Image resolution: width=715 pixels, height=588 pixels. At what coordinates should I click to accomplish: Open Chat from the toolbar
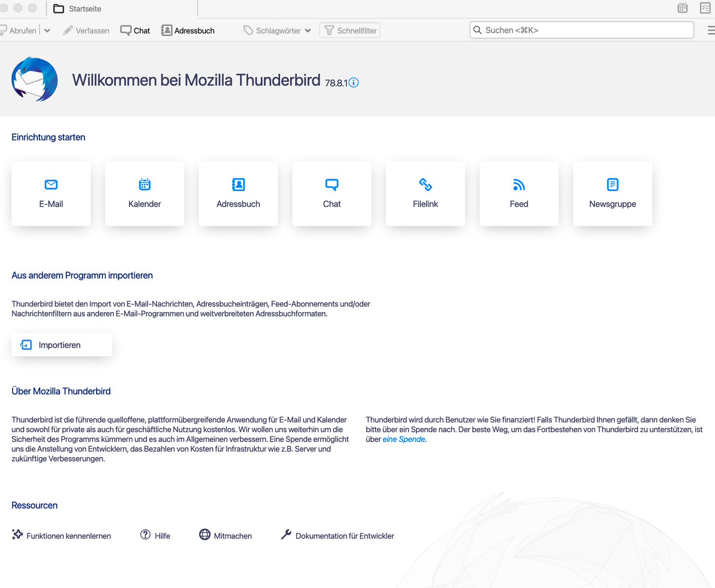click(135, 30)
